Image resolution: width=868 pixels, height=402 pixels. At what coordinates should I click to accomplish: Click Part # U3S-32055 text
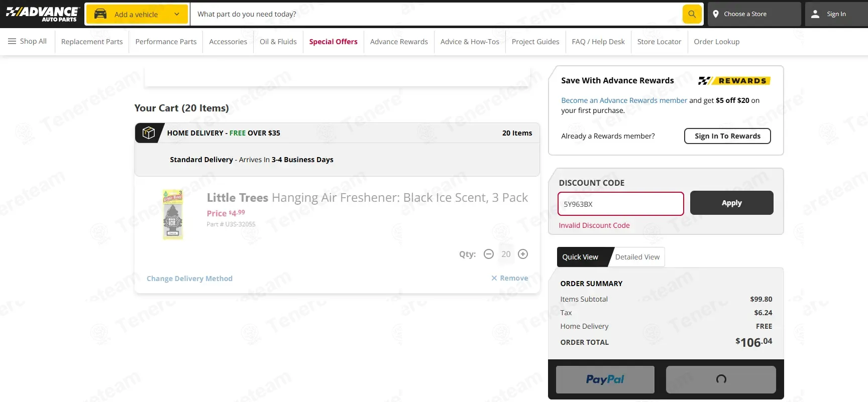(x=231, y=224)
